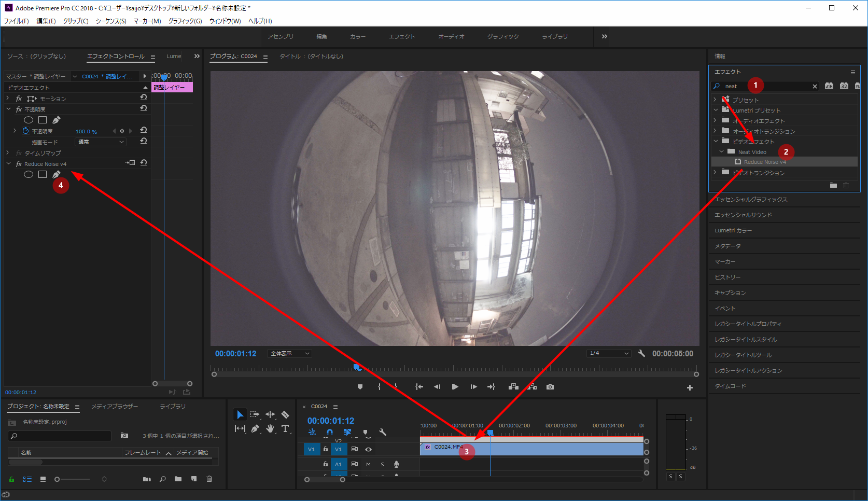Open the Lumetri カラー panel
Viewport: 868px width, 501px height.
pyautogui.click(x=733, y=230)
